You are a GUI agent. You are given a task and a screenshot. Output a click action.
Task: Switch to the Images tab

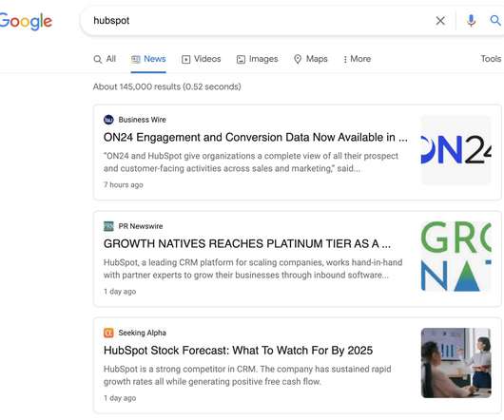(257, 59)
